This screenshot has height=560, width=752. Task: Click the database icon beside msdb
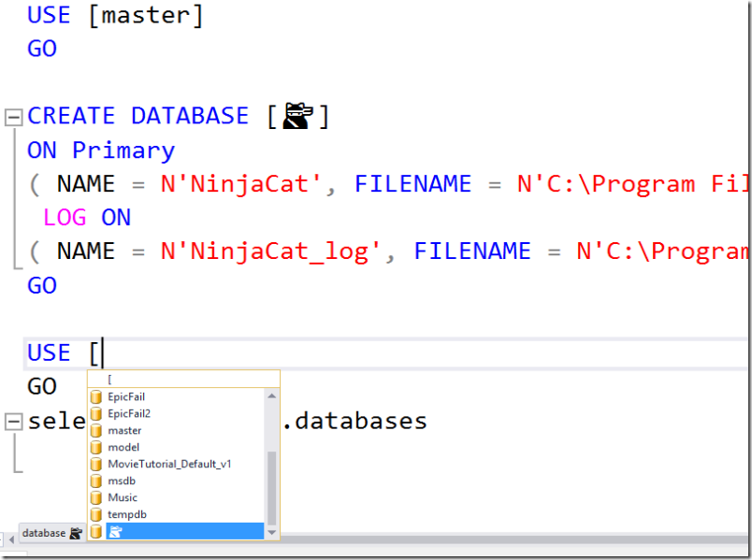tap(96, 481)
